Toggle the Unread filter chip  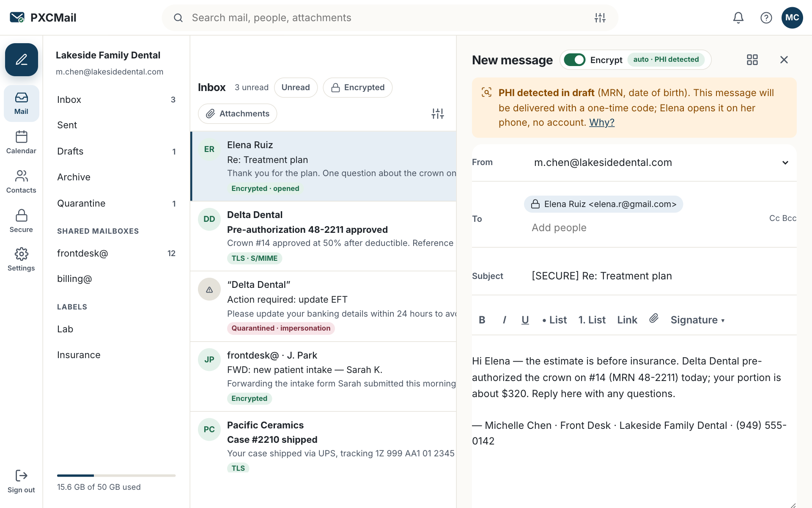(x=296, y=87)
